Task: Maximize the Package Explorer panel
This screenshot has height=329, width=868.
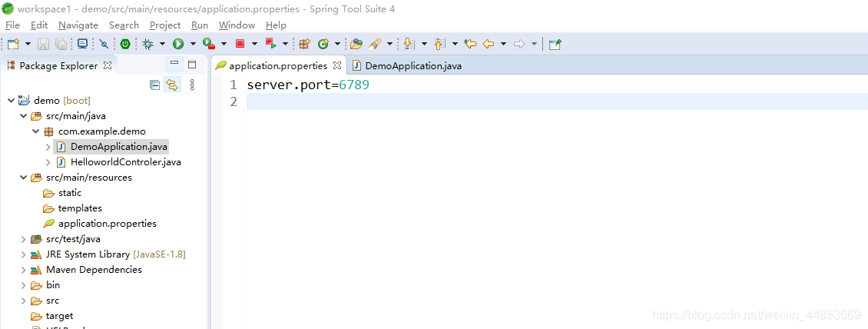Action: [x=192, y=65]
